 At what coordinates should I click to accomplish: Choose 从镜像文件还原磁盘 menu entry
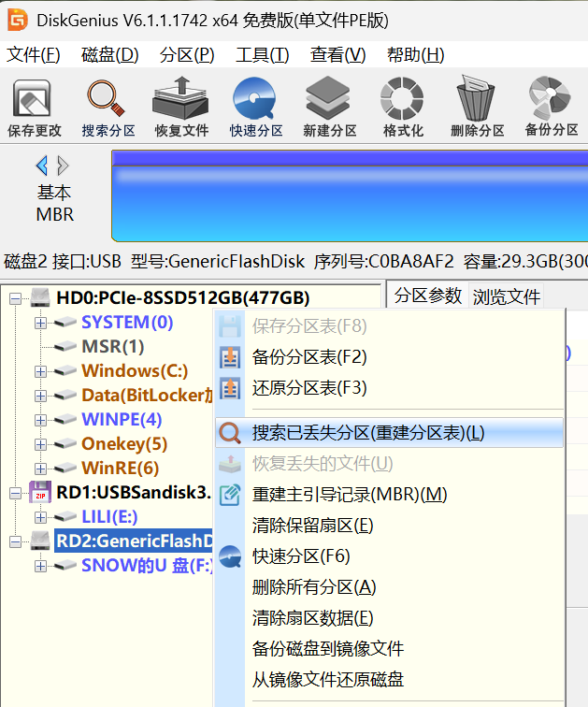click(389, 679)
